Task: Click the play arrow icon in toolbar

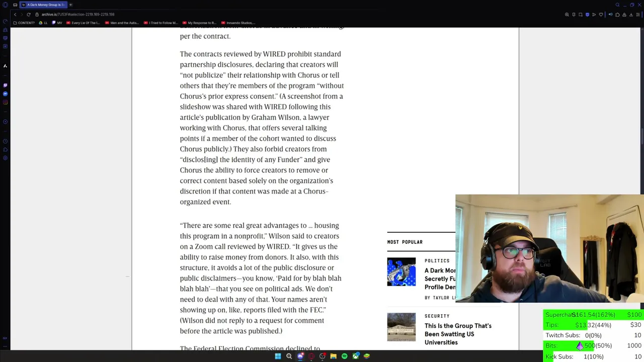Action: (594, 15)
